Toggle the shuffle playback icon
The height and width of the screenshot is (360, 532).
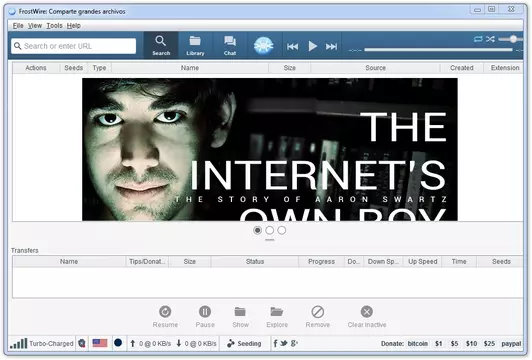click(x=490, y=39)
